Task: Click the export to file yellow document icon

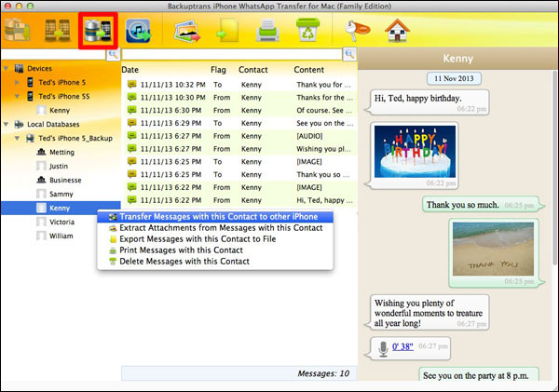Action: pyautogui.click(x=228, y=31)
